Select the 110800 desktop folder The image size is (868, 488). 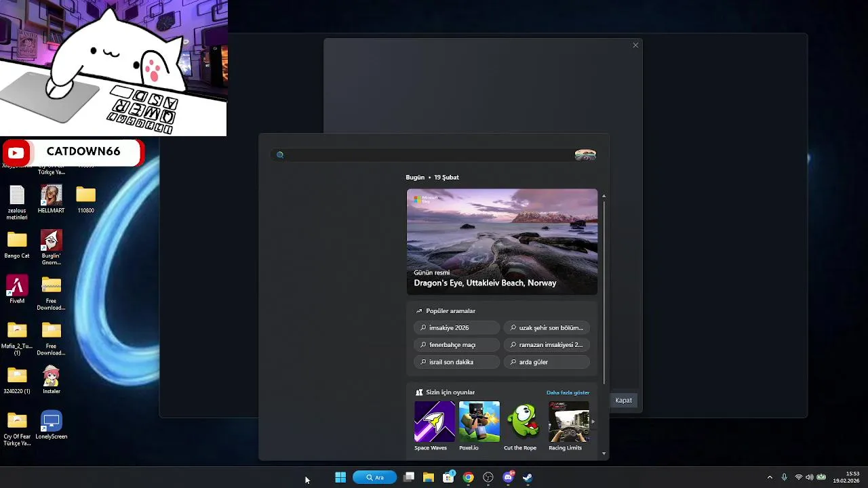(x=85, y=199)
